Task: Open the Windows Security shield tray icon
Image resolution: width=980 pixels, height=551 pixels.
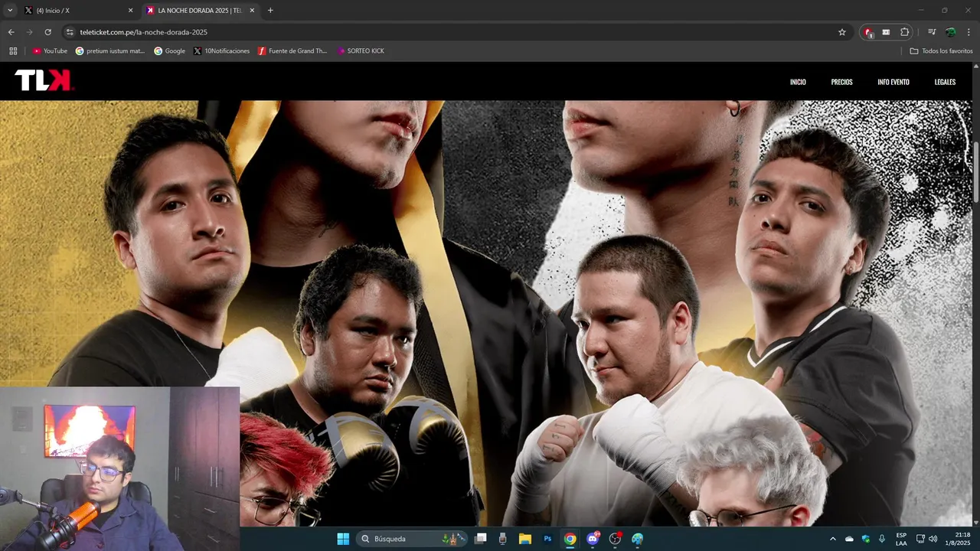Action: (866, 539)
